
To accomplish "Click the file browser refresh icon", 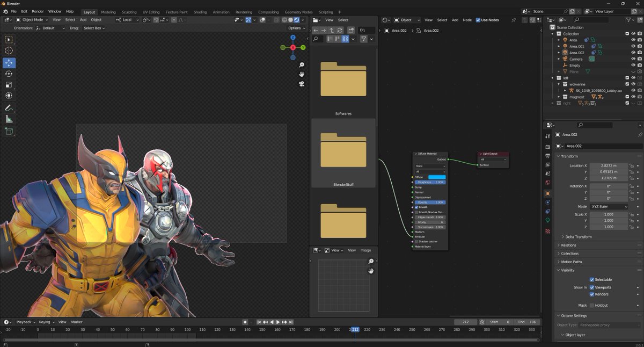I will click(340, 30).
